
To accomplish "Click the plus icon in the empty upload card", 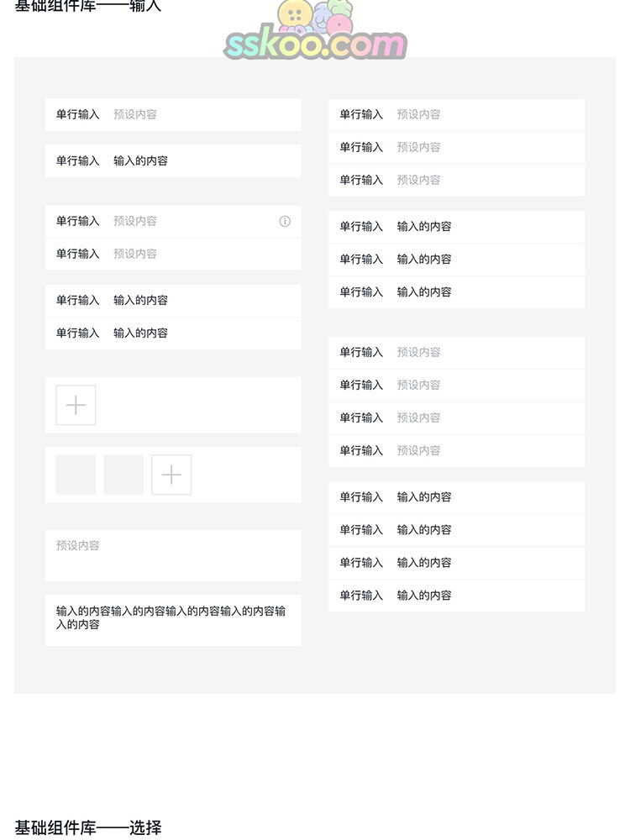I will tap(76, 405).
